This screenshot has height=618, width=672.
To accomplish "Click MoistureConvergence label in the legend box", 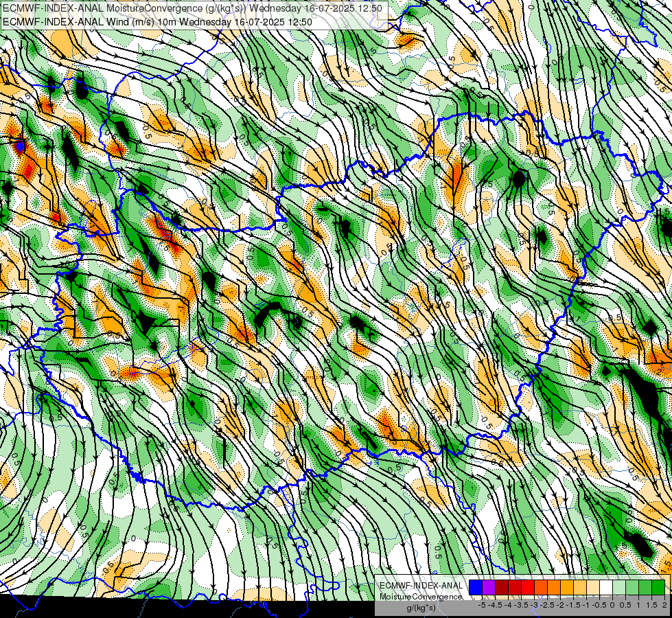I will point(421,597).
